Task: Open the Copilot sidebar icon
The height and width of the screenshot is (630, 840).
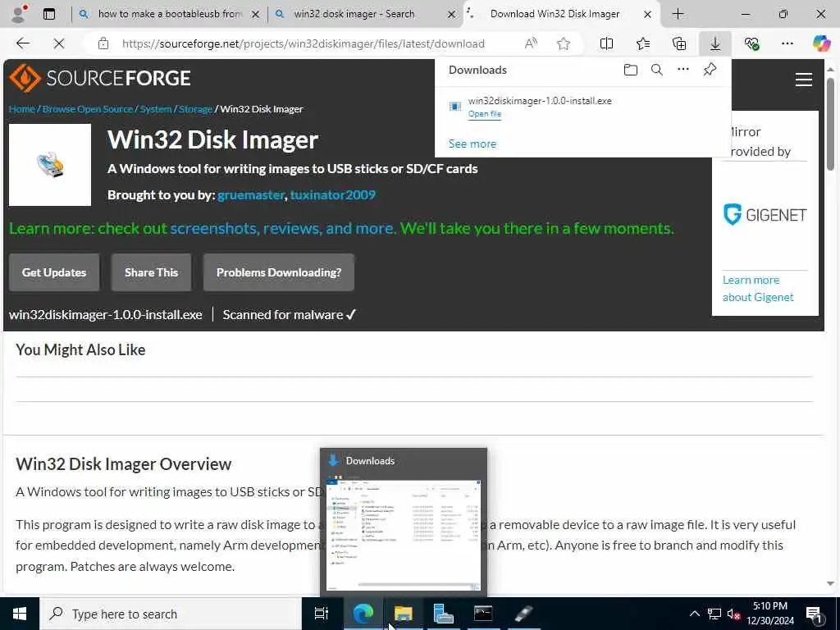Action: pyautogui.click(x=821, y=43)
